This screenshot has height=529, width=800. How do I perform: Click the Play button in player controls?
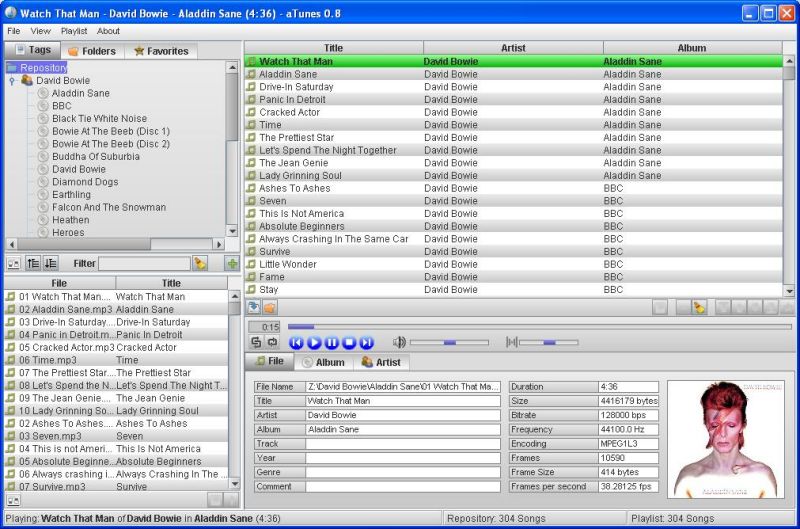(314, 343)
